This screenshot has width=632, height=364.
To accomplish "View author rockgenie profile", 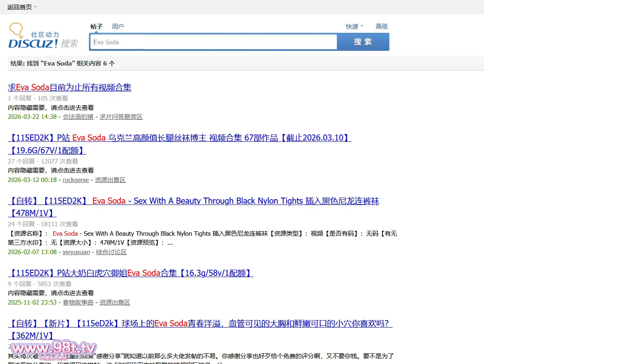I will tap(76, 180).
